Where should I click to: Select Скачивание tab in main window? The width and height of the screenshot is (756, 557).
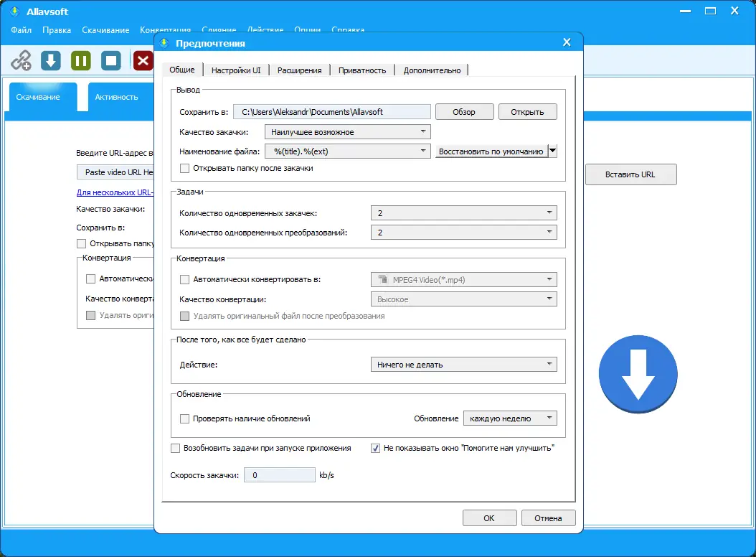pos(43,97)
